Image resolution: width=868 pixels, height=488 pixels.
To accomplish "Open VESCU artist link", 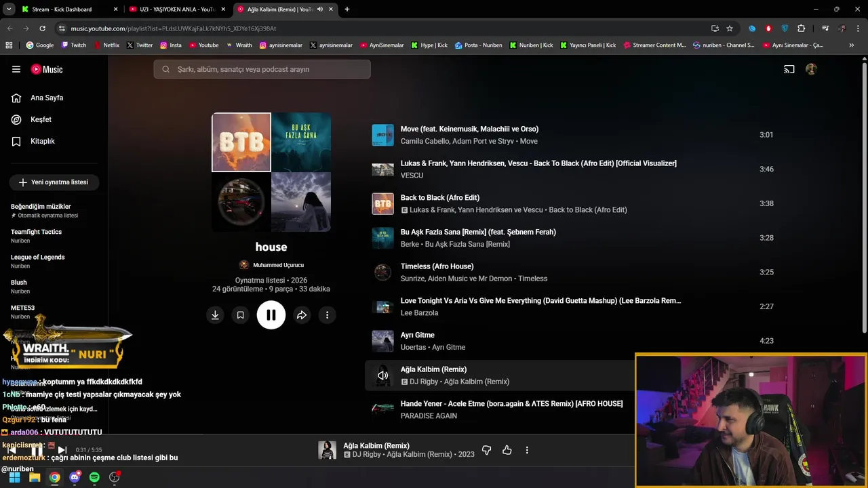I will point(412,176).
